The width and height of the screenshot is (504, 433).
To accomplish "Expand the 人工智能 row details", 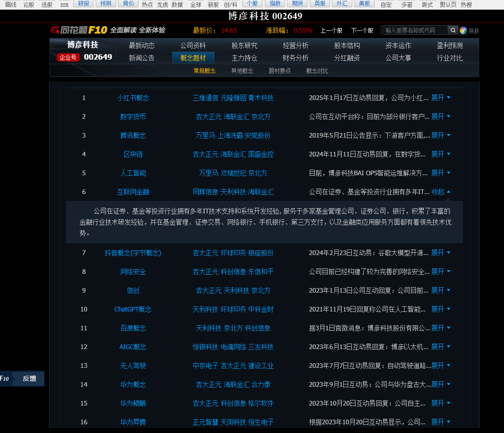I will (441, 173).
